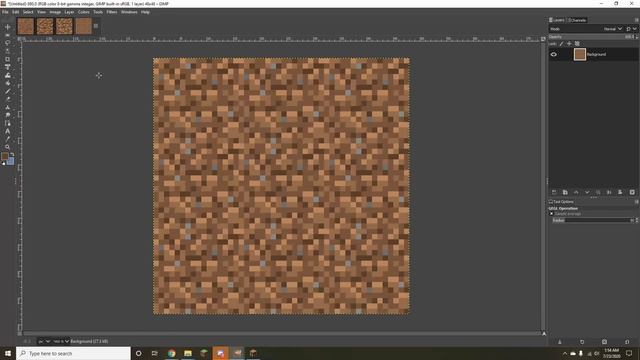This screenshot has height=360, width=640.
Task: Select the Bucket Fill tool
Action: tap(7, 83)
